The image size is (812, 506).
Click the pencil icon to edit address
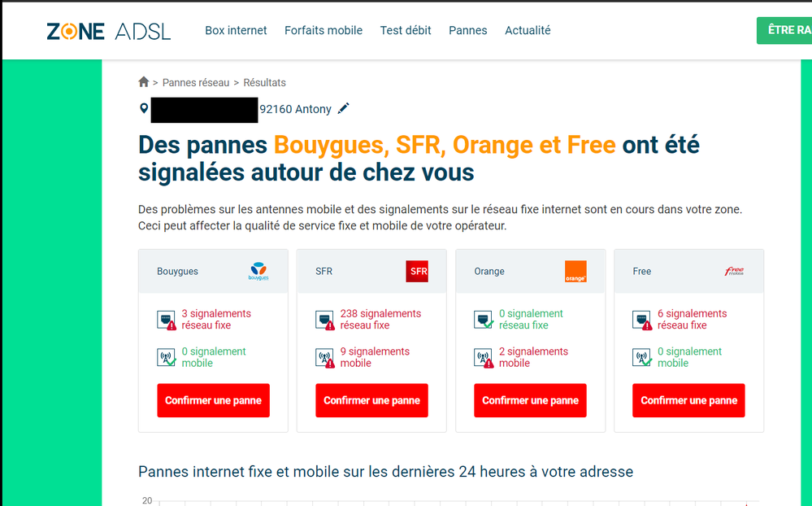[344, 108]
